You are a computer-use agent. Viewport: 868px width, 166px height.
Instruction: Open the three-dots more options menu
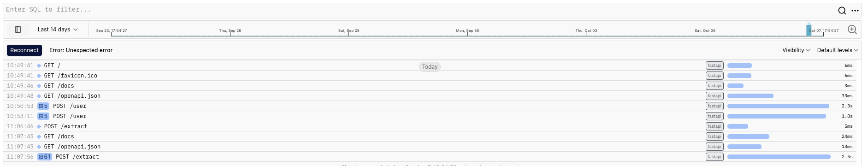tap(855, 11)
